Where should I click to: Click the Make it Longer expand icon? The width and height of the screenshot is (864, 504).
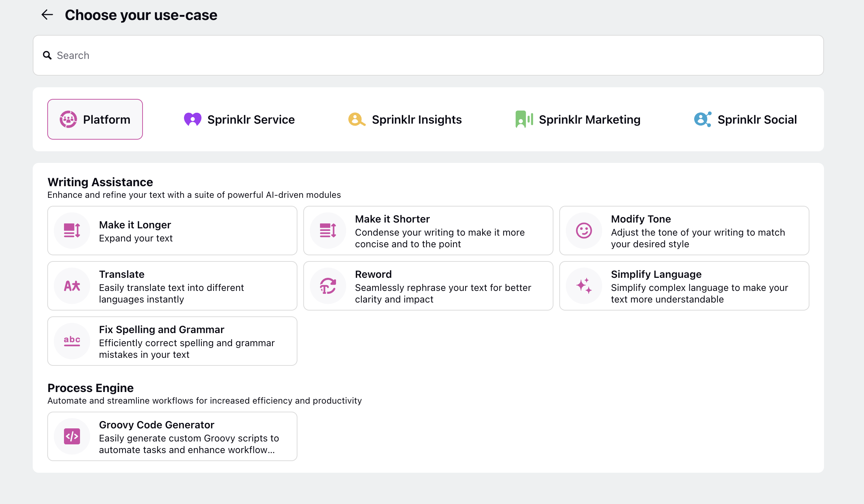coord(72,231)
